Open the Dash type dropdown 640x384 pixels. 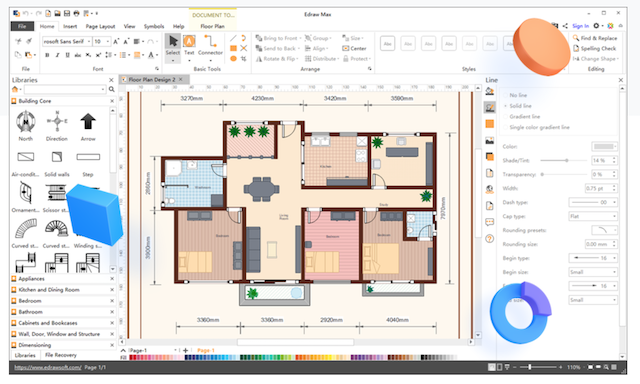(x=593, y=202)
